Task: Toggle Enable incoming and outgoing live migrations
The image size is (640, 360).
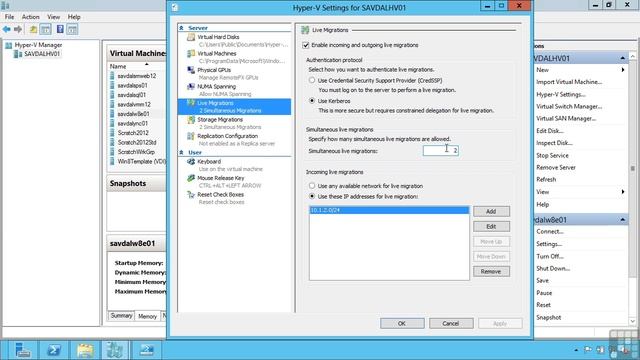Action: pyautogui.click(x=306, y=45)
